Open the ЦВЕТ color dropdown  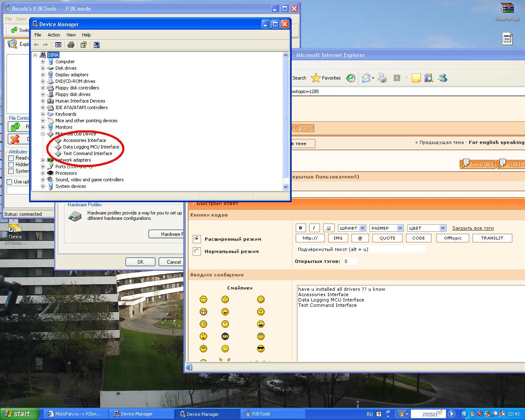point(427,228)
